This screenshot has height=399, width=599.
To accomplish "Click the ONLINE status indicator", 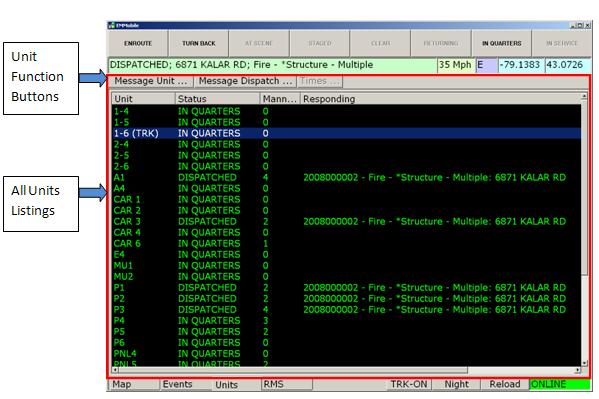I will [560, 384].
